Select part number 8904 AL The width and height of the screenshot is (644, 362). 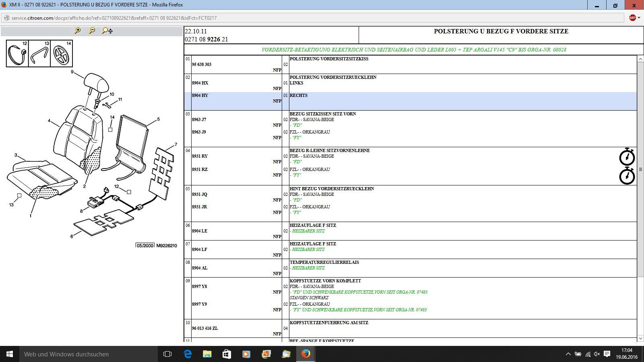200,268
